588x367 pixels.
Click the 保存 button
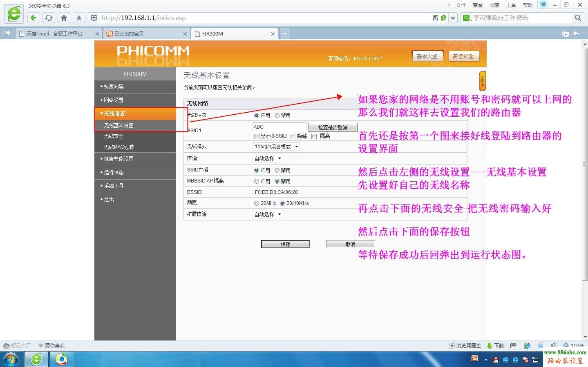tap(285, 244)
